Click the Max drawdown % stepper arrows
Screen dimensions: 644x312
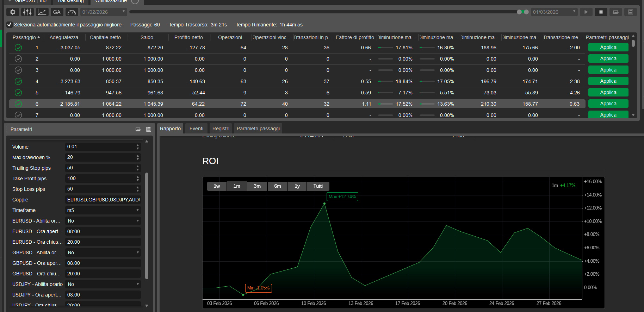(x=138, y=157)
